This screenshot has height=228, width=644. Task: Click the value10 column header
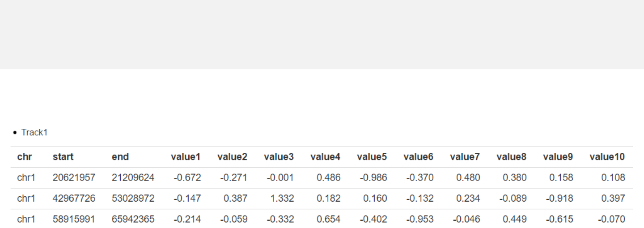[607, 157]
